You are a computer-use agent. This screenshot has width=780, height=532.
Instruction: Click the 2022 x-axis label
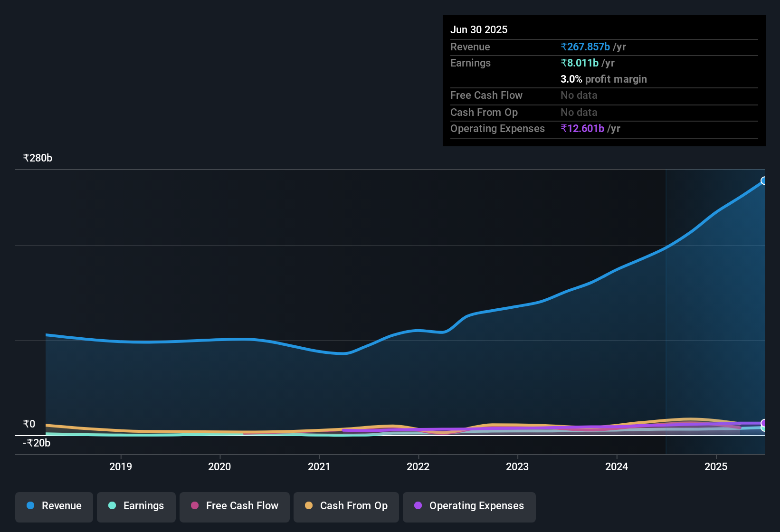(418, 466)
